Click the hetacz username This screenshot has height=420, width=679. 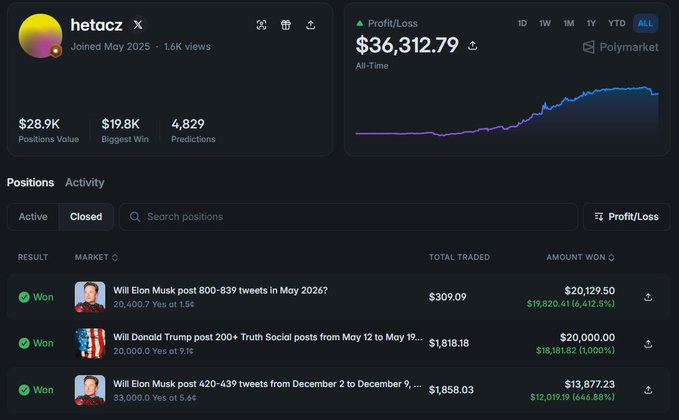(96, 25)
